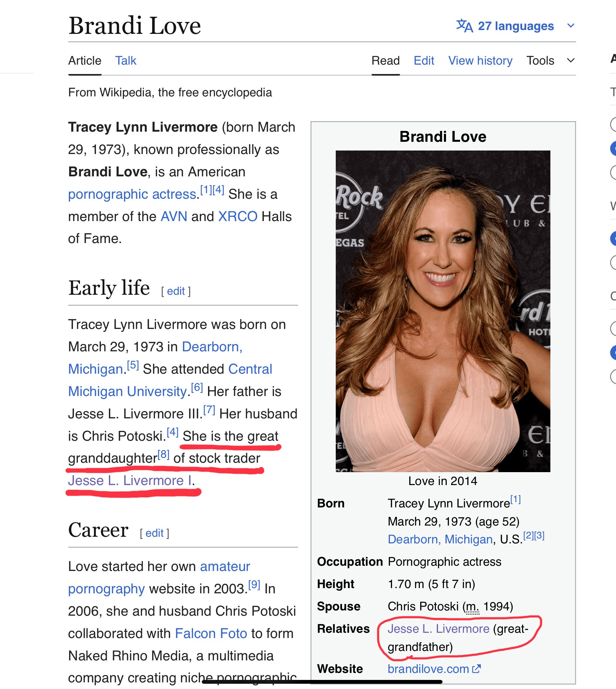Open the infobox photo captioned Love in 2014
Viewport: 616px width, 689px height.
[443, 311]
